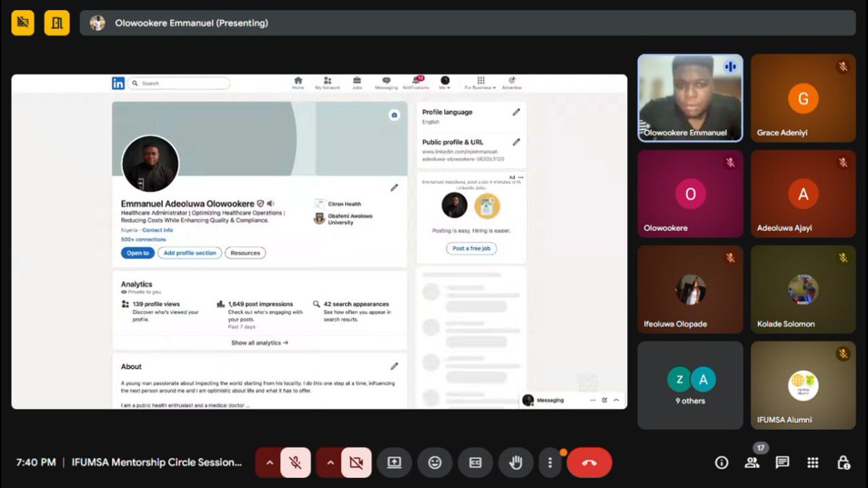Click the verification shield badge by name
868x488 pixels.
(x=261, y=204)
